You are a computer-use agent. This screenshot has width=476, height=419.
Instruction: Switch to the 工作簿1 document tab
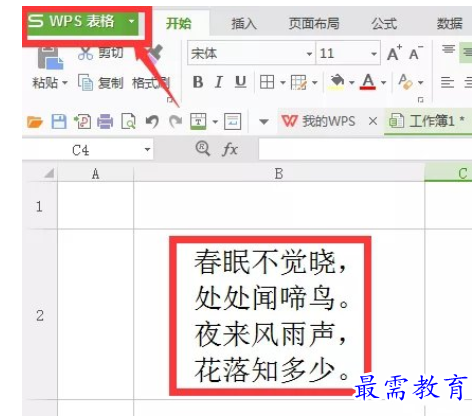pos(427,121)
